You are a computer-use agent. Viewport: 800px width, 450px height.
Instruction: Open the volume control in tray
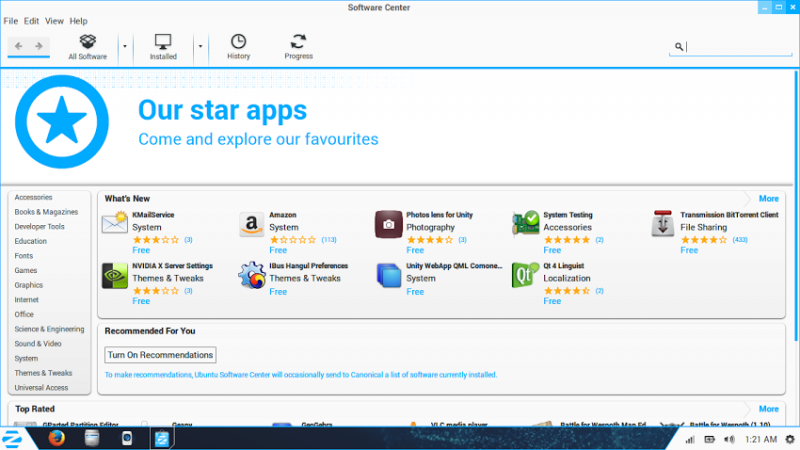(x=729, y=439)
